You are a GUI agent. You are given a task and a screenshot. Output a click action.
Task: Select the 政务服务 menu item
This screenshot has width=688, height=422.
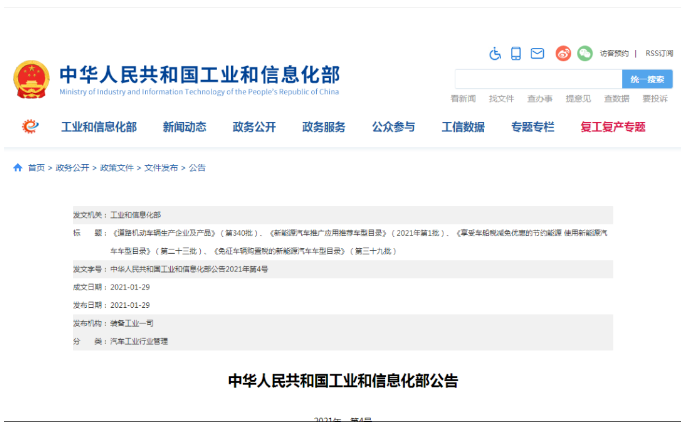[324, 127]
